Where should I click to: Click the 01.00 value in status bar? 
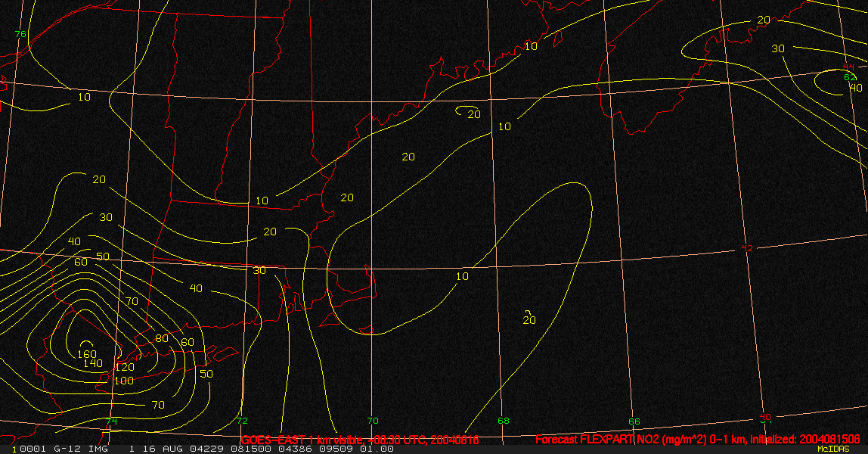coord(377,449)
